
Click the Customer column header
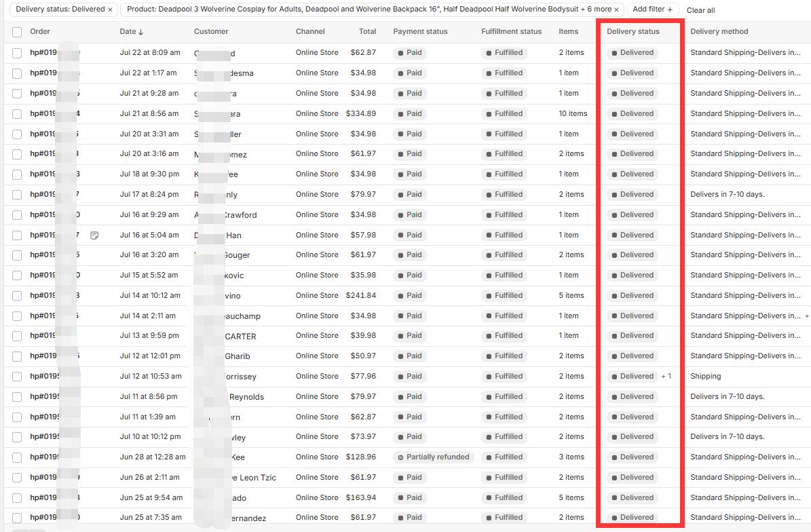pyautogui.click(x=211, y=31)
